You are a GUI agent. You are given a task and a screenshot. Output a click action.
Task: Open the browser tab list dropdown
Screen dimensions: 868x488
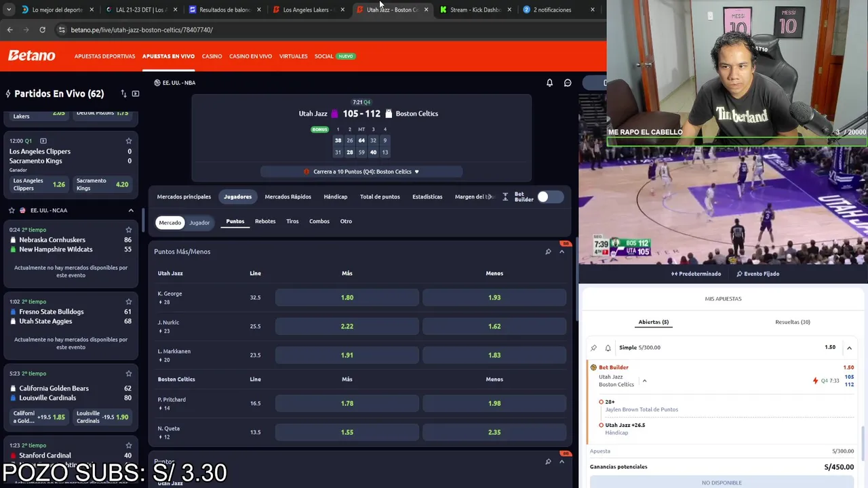(x=9, y=9)
